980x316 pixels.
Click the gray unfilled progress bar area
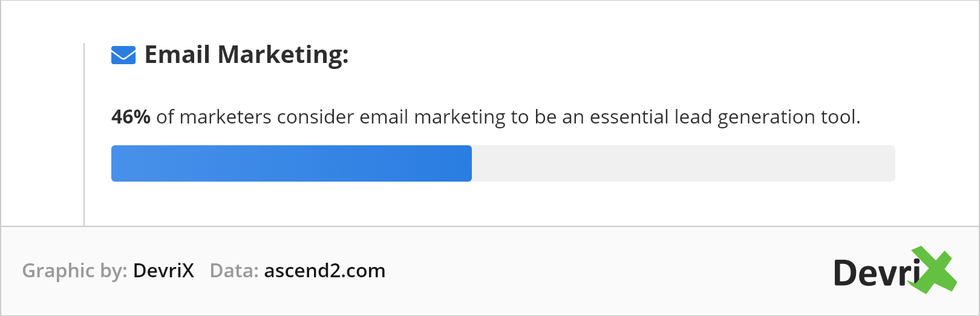pyautogui.click(x=684, y=163)
